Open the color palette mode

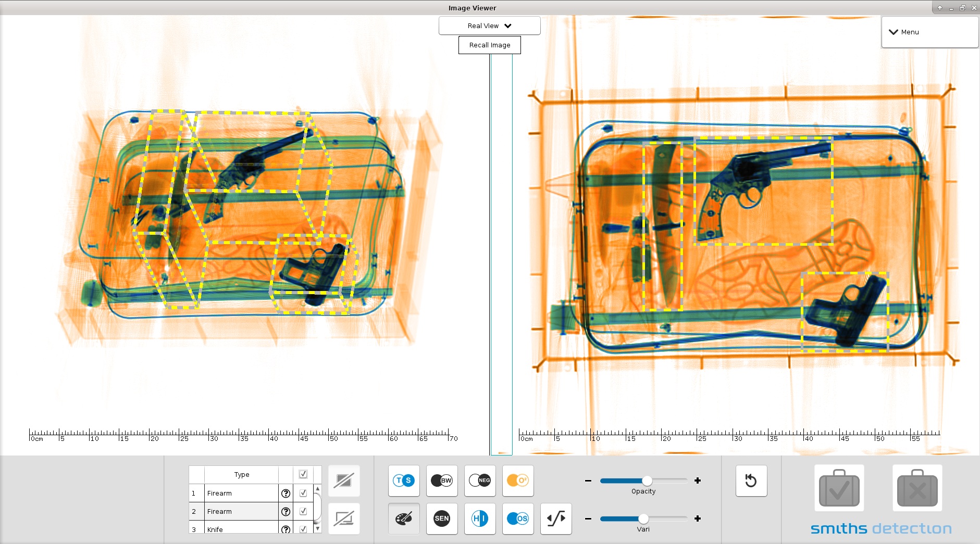[x=403, y=518]
